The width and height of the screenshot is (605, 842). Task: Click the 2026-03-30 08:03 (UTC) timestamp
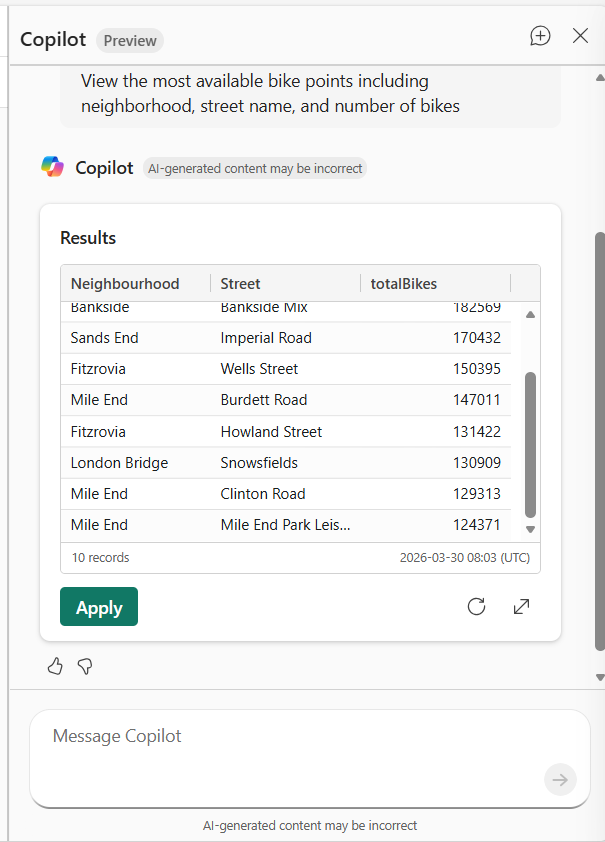pyautogui.click(x=464, y=557)
